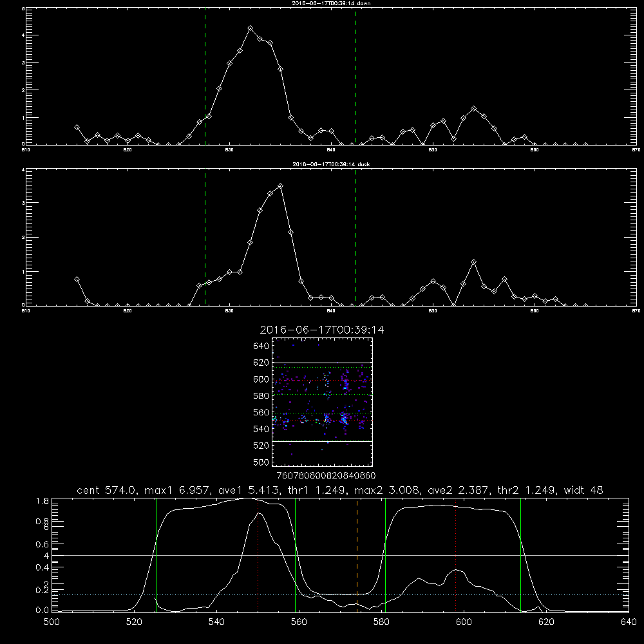
Task: Click the '640' x-axis label of the bottom plot
Action: pyautogui.click(x=629, y=622)
